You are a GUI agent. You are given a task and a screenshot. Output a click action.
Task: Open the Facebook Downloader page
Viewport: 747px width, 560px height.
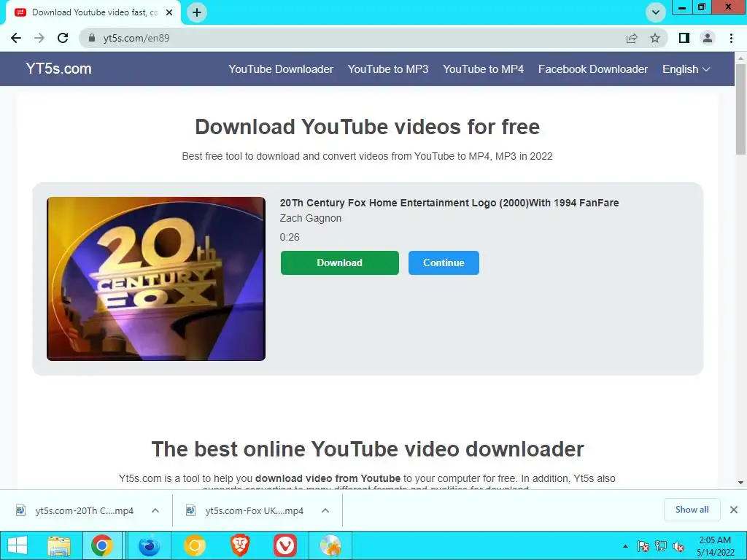click(x=592, y=69)
